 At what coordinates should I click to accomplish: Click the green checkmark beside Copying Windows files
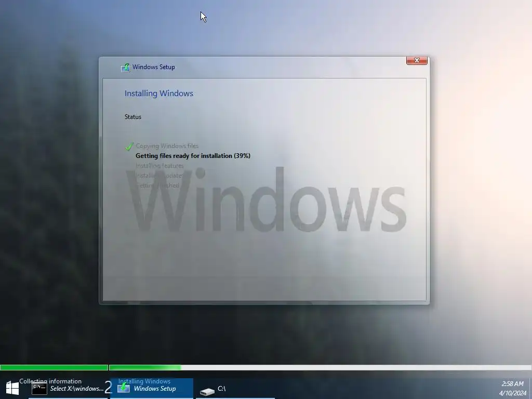coord(129,146)
